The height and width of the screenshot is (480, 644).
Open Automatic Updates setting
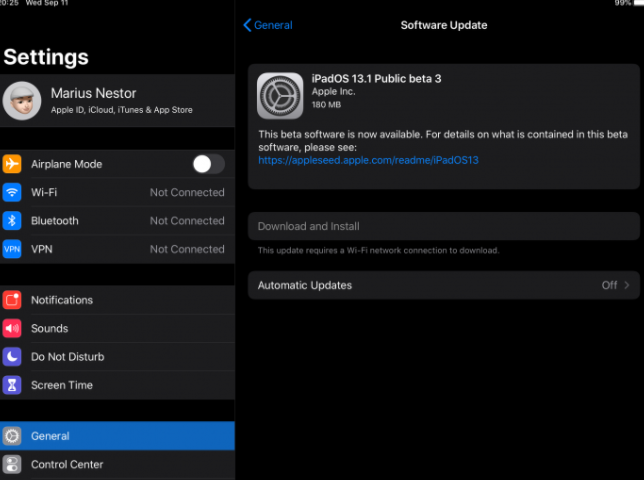point(444,285)
